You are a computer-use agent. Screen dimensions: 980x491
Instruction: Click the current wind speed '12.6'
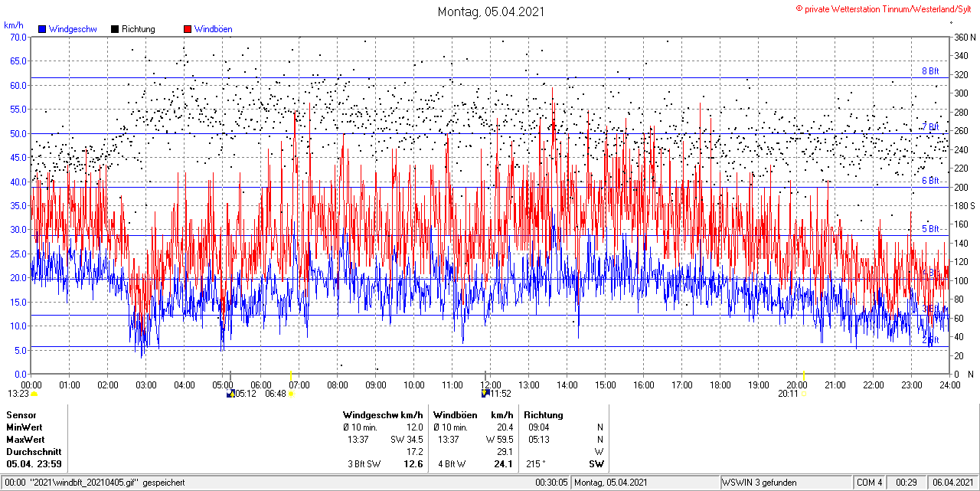[413, 464]
